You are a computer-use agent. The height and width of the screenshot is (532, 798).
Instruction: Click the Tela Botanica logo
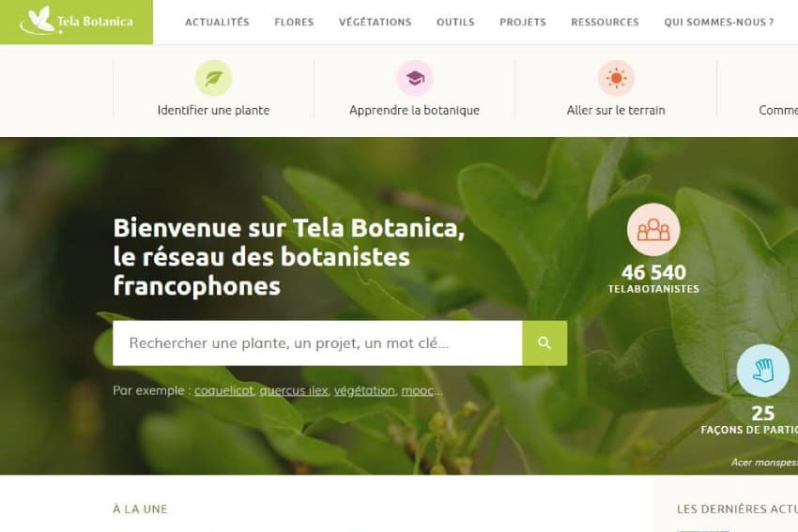coord(76,22)
